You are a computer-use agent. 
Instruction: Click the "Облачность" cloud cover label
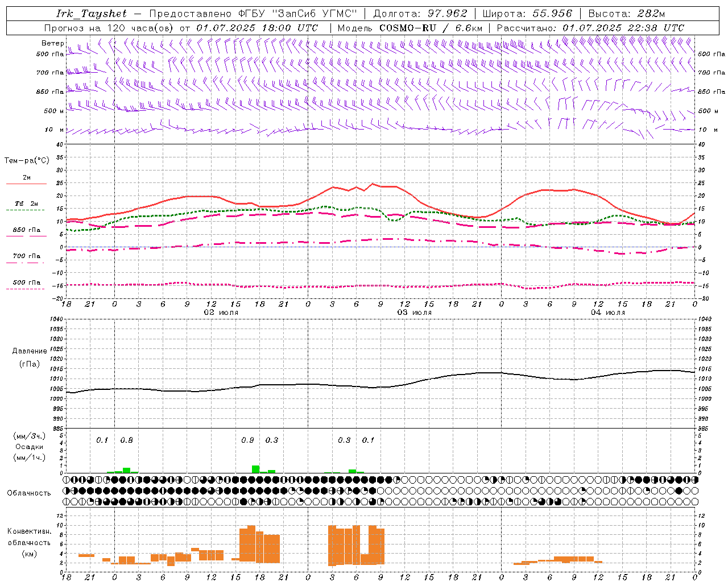click(x=29, y=493)
